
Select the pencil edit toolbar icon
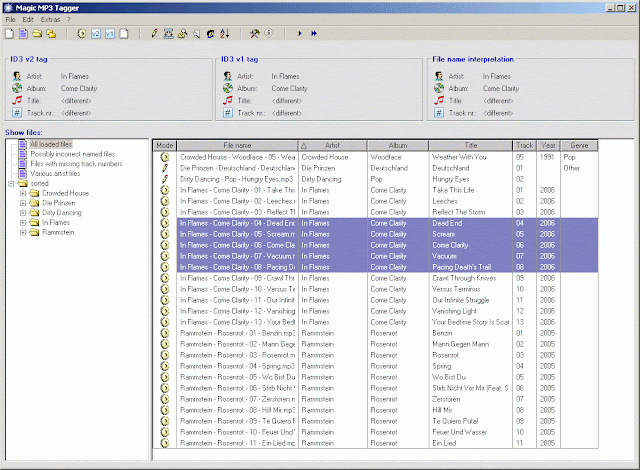point(154,33)
